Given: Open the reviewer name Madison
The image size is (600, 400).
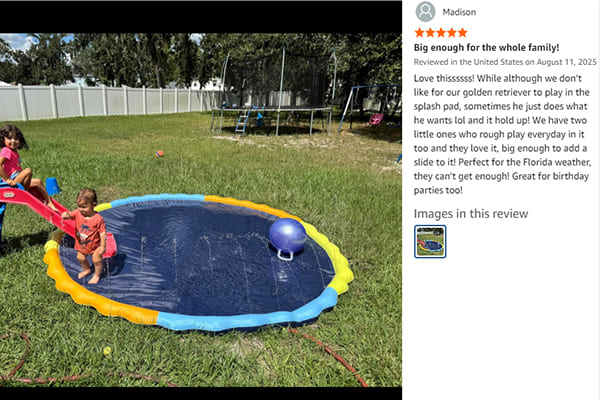Looking at the screenshot, I should 459,12.
